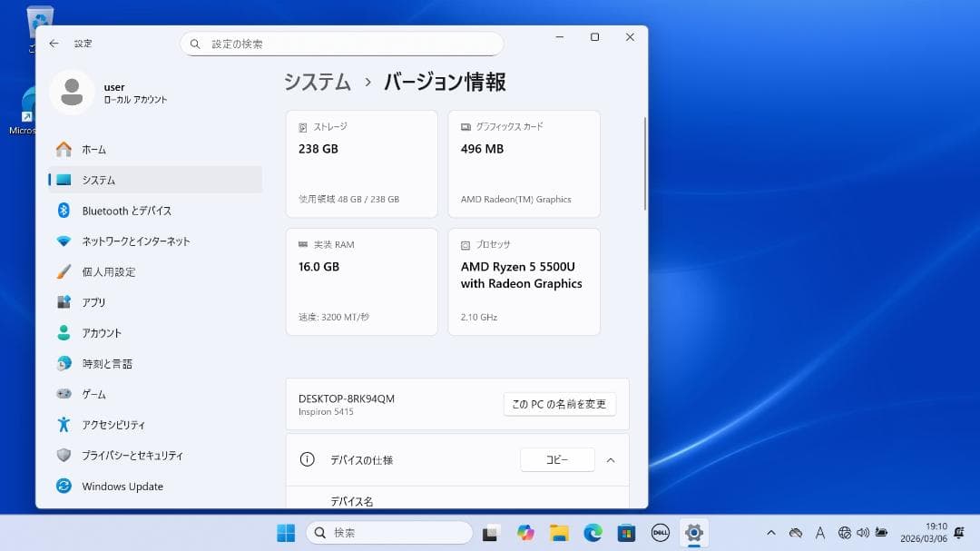
Task: Open the Dell app on taskbar
Action: [x=660, y=533]
